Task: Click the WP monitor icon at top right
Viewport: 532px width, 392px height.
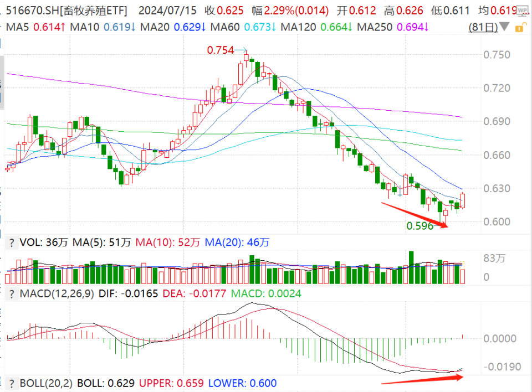Action: (522, 11)
